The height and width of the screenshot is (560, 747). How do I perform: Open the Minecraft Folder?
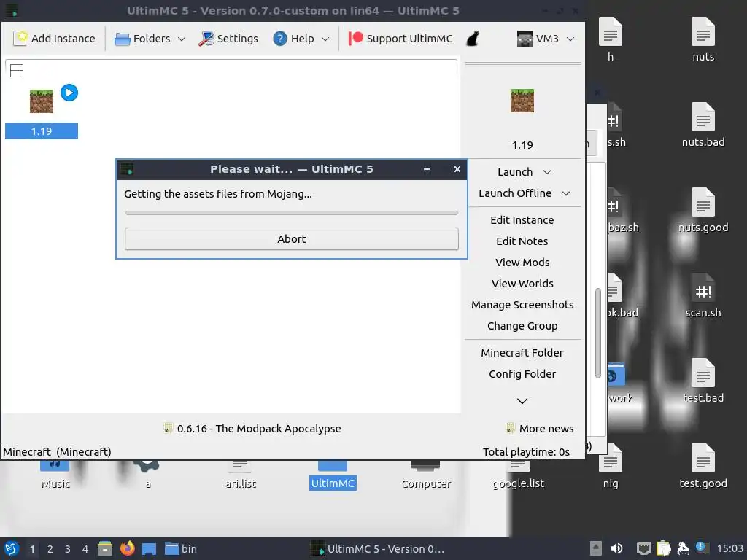tap(522, 353)
